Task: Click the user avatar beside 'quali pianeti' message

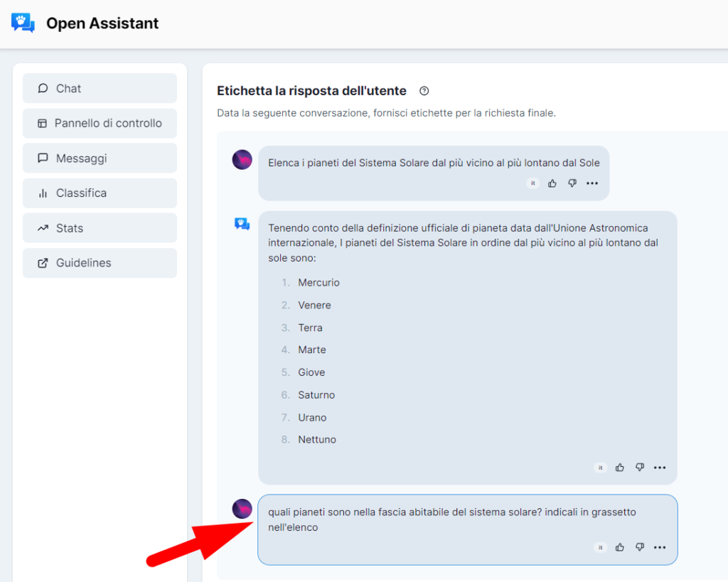Action: 242,509
